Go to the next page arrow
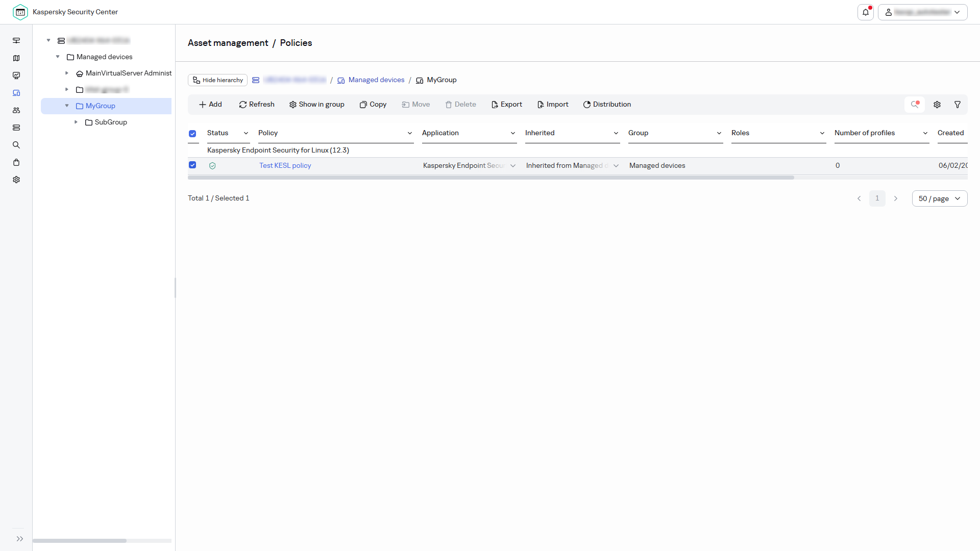 coord(896,198)
